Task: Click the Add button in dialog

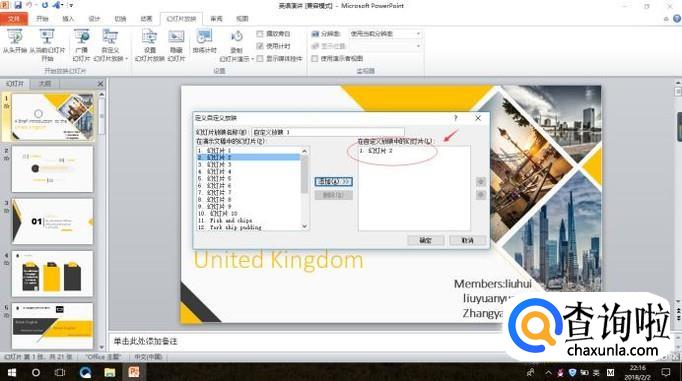Action: click(x=334, y=181)
